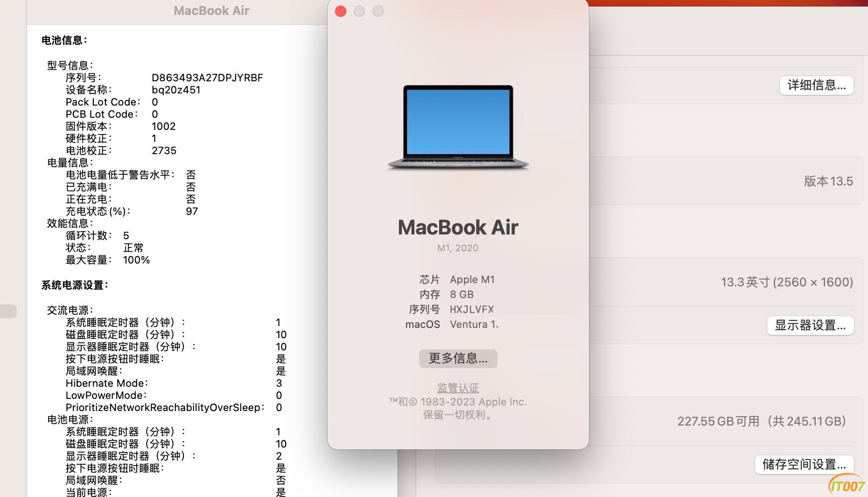Click the 电池电源 section label
The image size is (868, 497).
click(x=70, y=419)
